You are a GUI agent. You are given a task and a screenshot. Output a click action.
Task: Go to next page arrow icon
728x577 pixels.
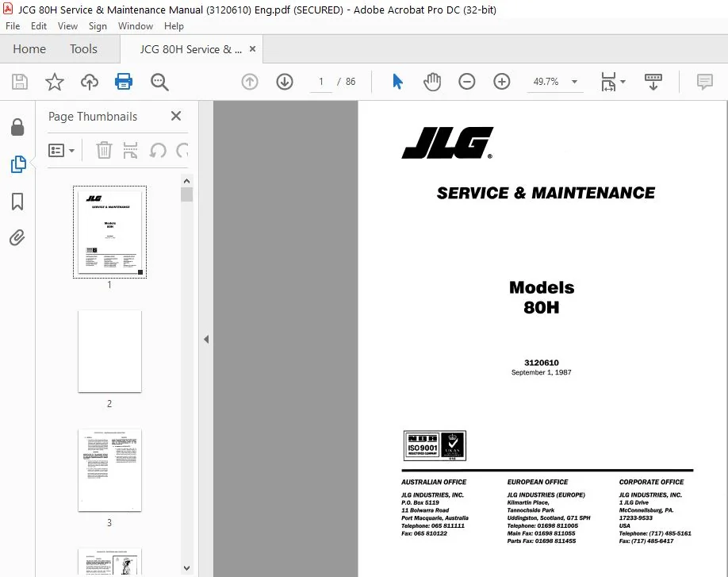click(x=285, y=82)
